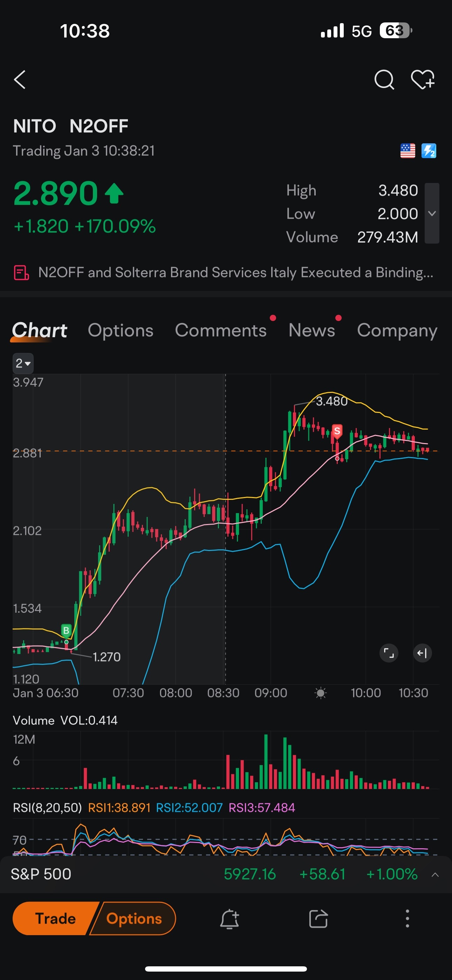Set a price alert with bell icon
This screenshot has height=980, width=452.
point(230,919)
